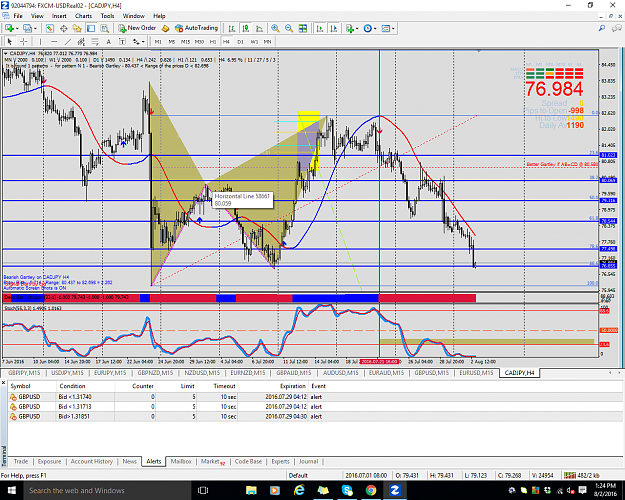This screenshot has height=500, width=625.
Task: Select the Vertical Line drawing tool
Action: point(40,41)
